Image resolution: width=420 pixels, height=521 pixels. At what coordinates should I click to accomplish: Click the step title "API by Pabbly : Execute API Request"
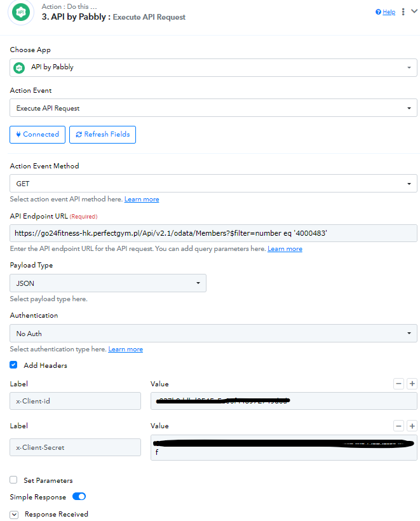tap(113, 17)
